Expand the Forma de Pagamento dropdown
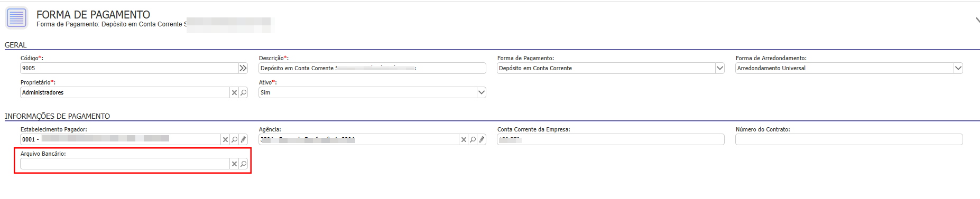The width and height of the screenshot is (980, 199). pyautogui.click(x=719, y=68)
